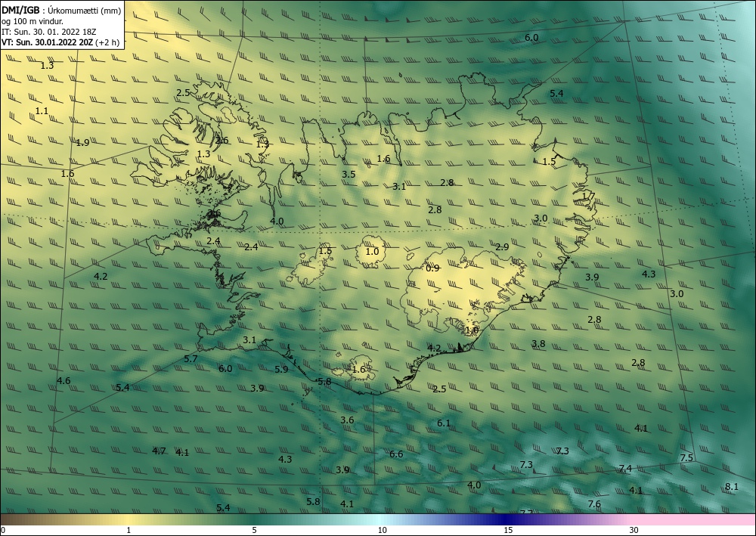Click the map value 3.8
Viewport: 756px width, 536px height.
pyautogui.click(x=538, y=344)
